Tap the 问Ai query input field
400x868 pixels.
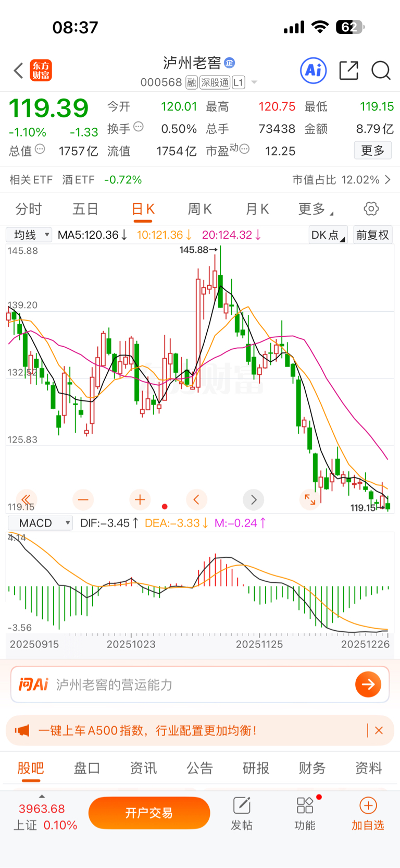200,684
